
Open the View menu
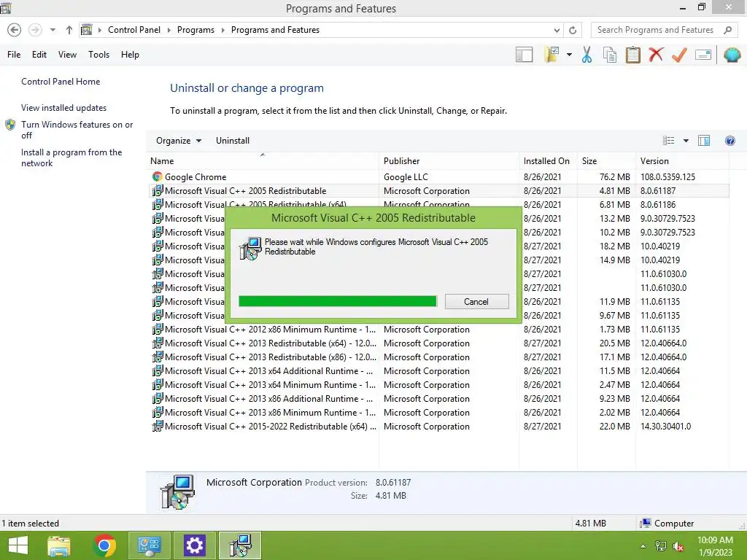67,54
